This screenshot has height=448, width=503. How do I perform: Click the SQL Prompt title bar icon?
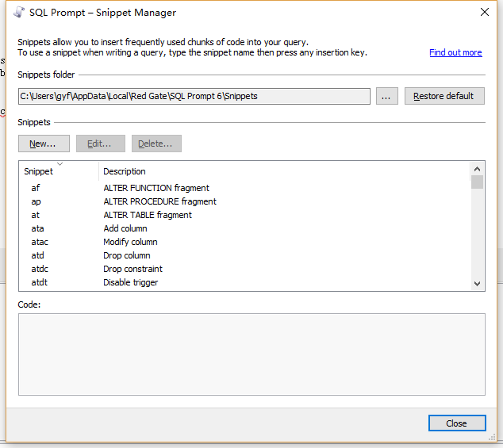[x=19, y=12]
